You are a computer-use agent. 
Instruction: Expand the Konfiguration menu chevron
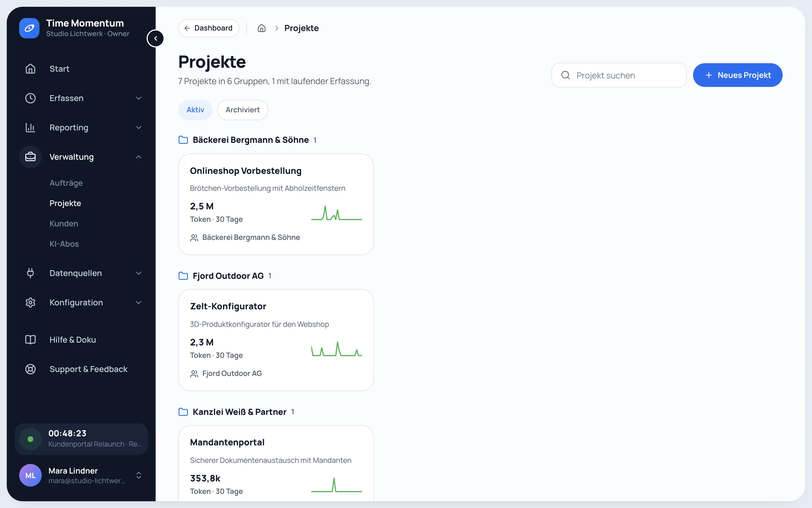139,302
